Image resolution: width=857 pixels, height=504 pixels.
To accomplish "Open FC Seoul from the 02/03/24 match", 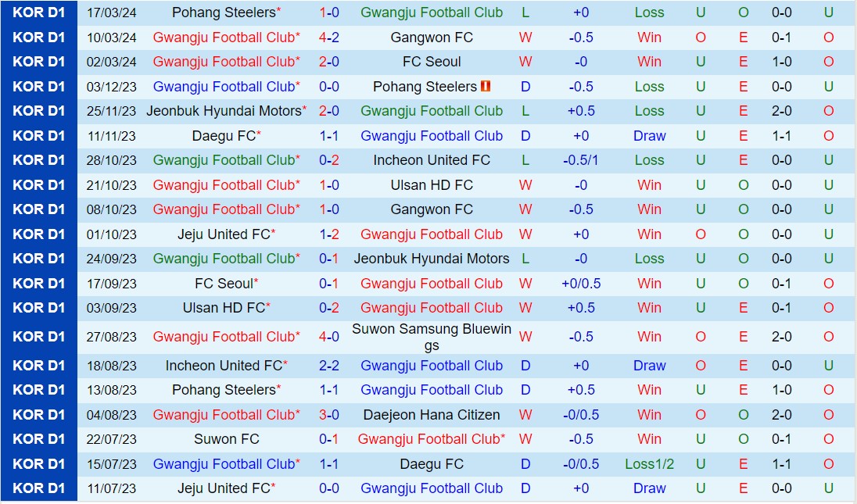I will 432,62.
